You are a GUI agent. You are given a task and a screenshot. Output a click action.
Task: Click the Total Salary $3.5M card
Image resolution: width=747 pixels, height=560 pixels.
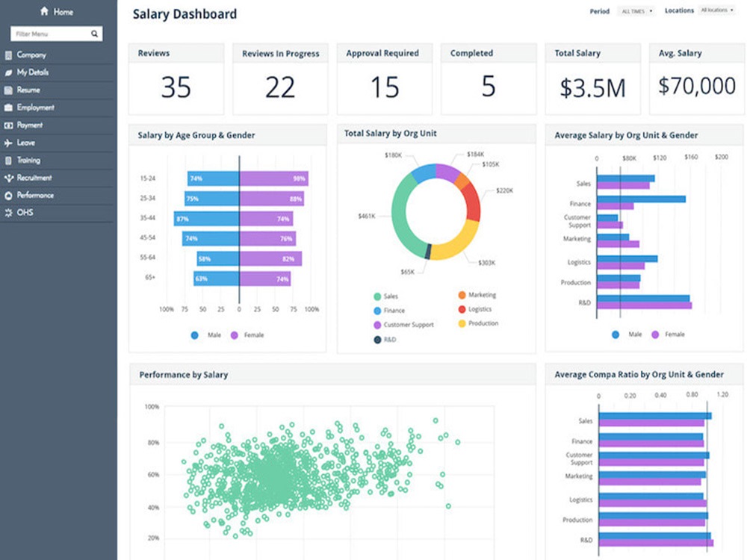[592, 79]
